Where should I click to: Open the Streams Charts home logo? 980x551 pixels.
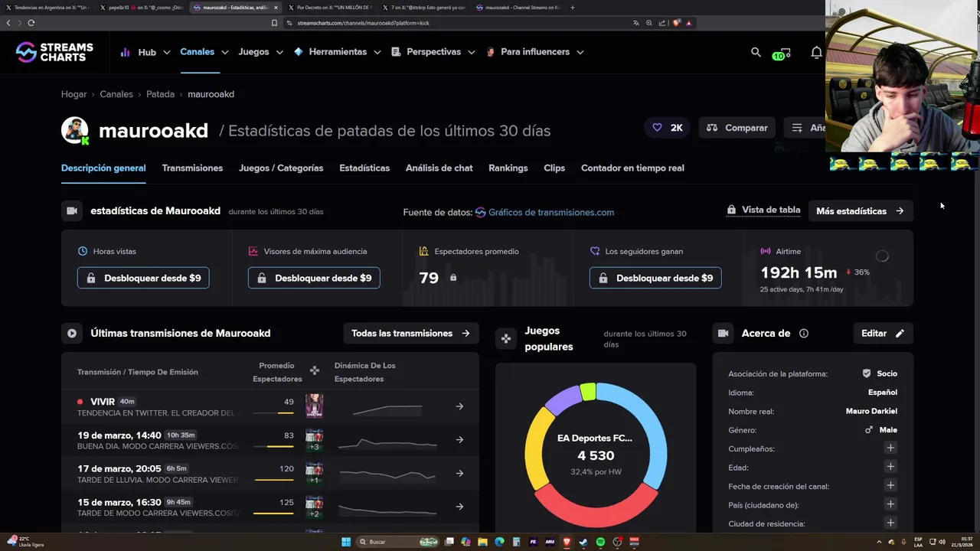(x=54, y=52)
